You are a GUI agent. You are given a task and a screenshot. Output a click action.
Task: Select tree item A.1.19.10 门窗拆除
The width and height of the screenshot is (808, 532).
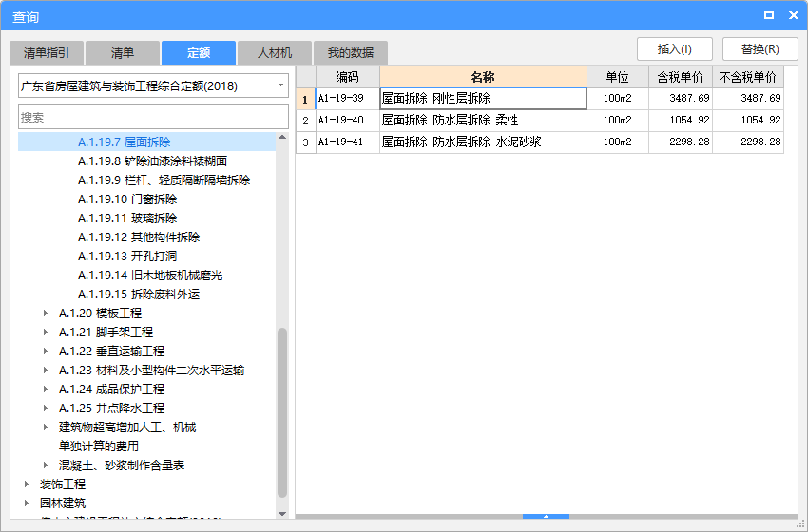point(127,199)
